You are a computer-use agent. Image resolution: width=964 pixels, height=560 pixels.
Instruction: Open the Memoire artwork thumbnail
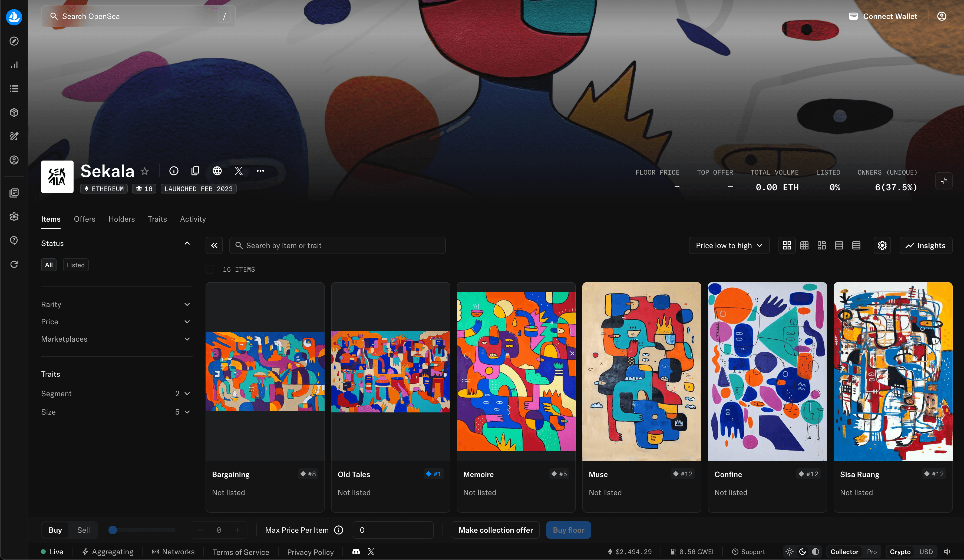coord(516,371)
